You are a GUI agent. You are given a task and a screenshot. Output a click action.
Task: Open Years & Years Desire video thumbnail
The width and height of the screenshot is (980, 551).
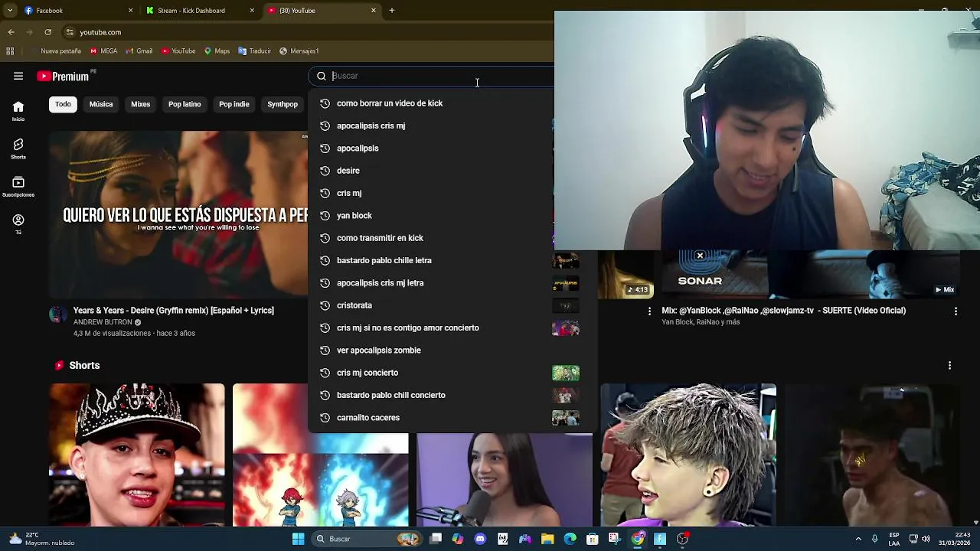(x=178, y=214)
